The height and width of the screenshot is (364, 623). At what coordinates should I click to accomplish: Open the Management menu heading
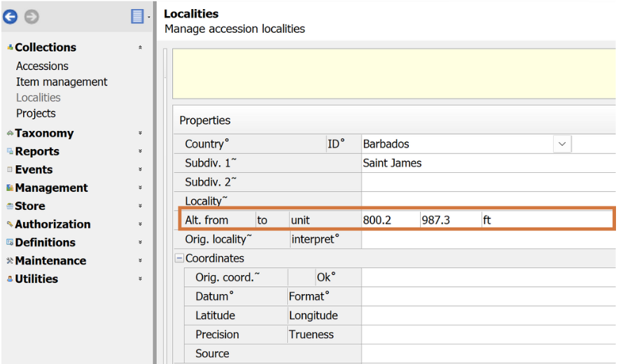tap(51, 188)
